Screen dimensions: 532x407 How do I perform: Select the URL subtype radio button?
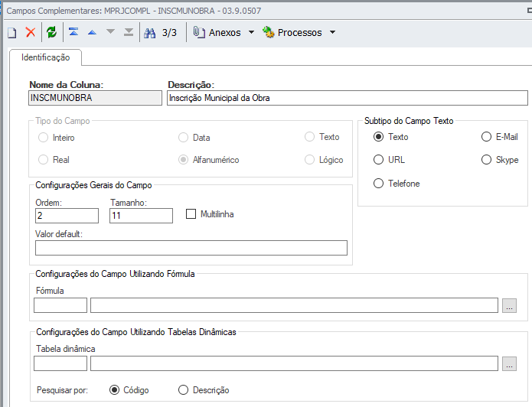pos(378,160)
